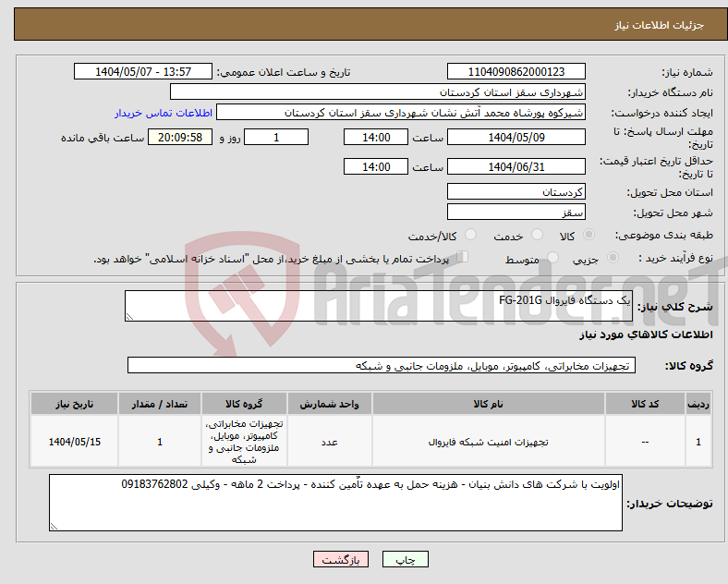728x584 pixels.
Task: Click the ساعت باقی مانده label
Action: pos(103,139)
